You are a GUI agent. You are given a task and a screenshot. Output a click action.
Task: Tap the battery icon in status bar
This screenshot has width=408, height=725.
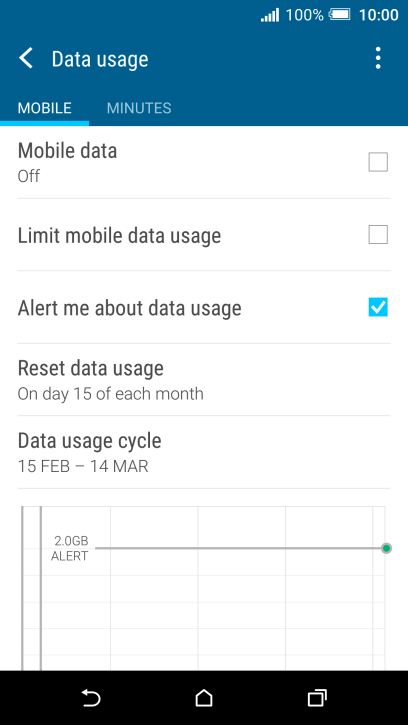(x=340, y=15)
